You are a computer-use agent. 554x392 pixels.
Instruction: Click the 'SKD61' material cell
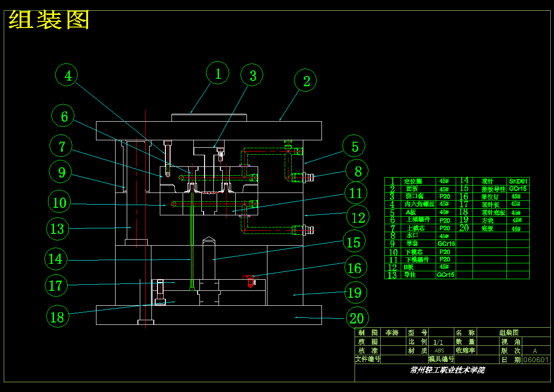point(518,181)
